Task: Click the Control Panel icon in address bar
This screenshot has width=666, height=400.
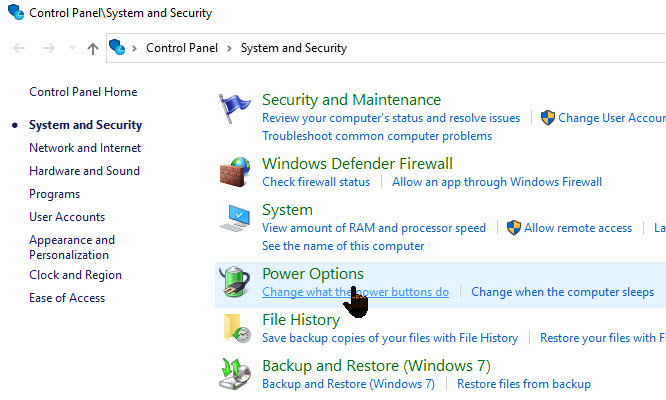Action: [118, 47]
